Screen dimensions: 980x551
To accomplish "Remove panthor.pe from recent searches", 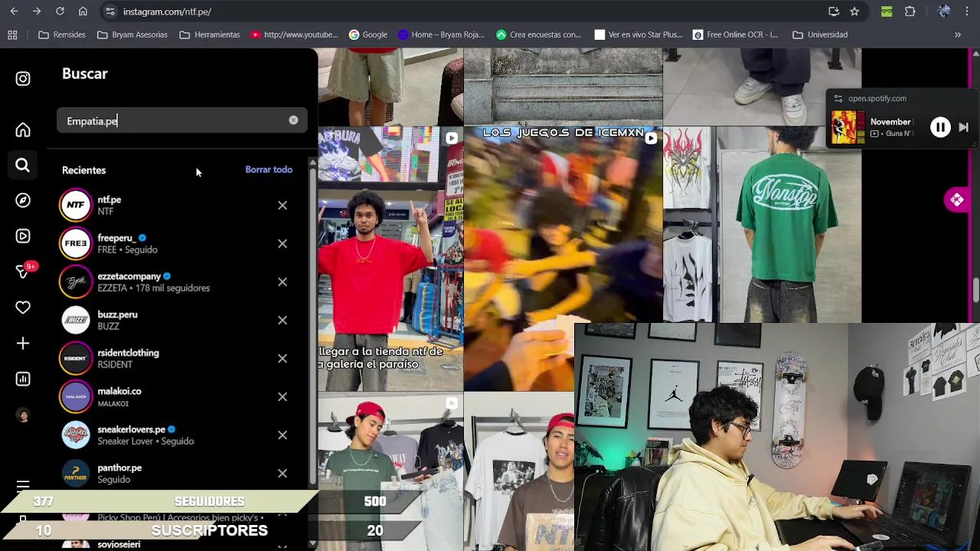I will 283,473.
